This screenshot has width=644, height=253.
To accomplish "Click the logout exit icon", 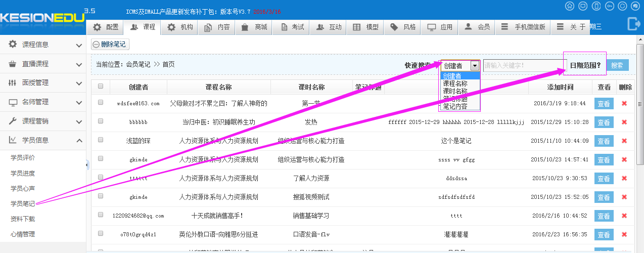I will 633,23.
